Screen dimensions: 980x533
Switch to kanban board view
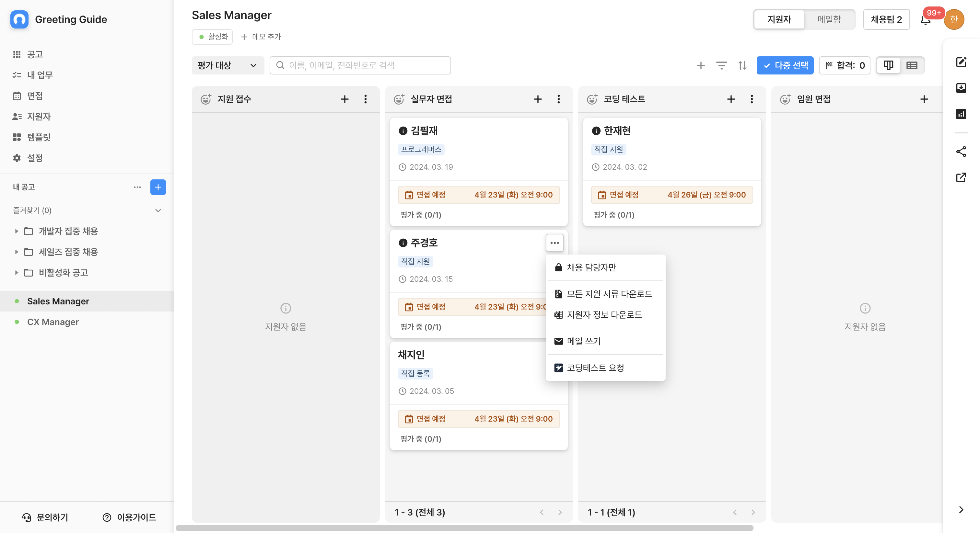coord(888,65)
